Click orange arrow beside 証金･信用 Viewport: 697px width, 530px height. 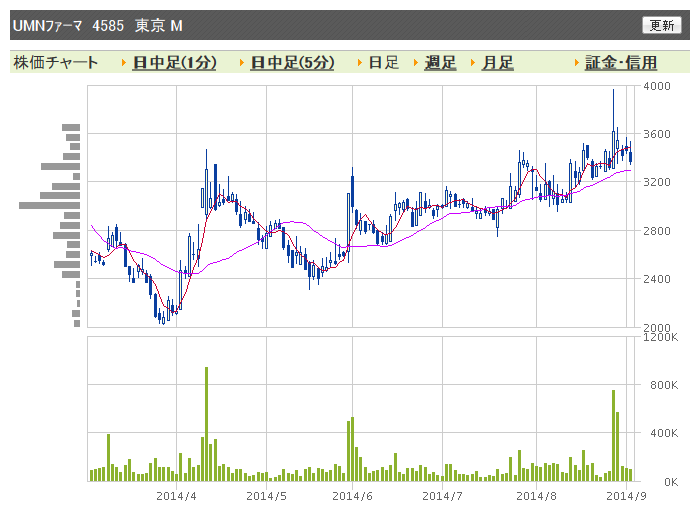pyautogui.click(x=577, y=63)
